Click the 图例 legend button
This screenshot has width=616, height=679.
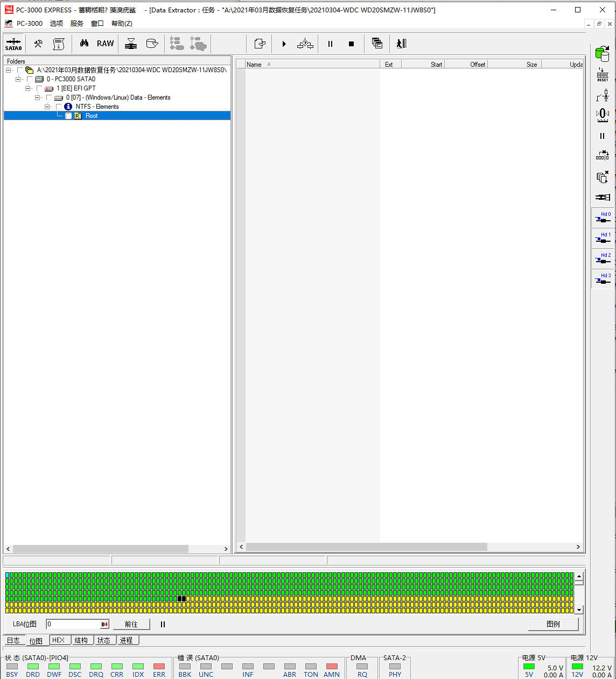coord(553,624)
